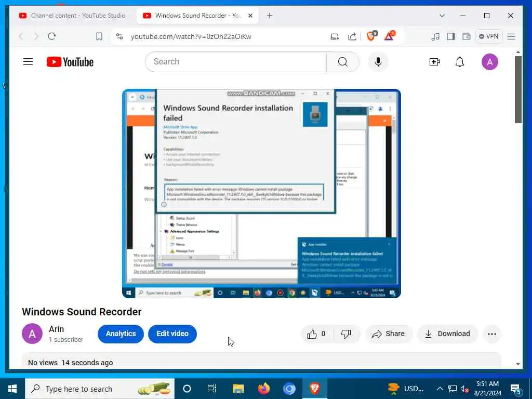The height and width of the screenshot is (399, 532).
Task: Open the Windows Start menu
Action: pyautogui.click(x=12, y=389)
